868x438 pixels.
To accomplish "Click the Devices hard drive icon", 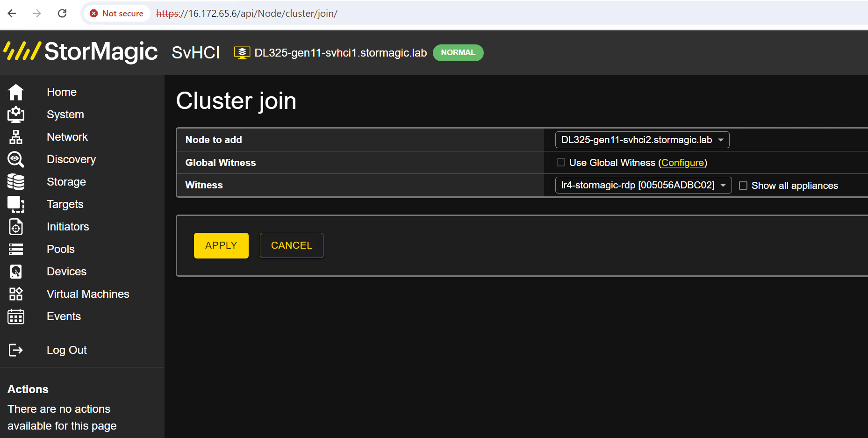I will coord(16,272).
